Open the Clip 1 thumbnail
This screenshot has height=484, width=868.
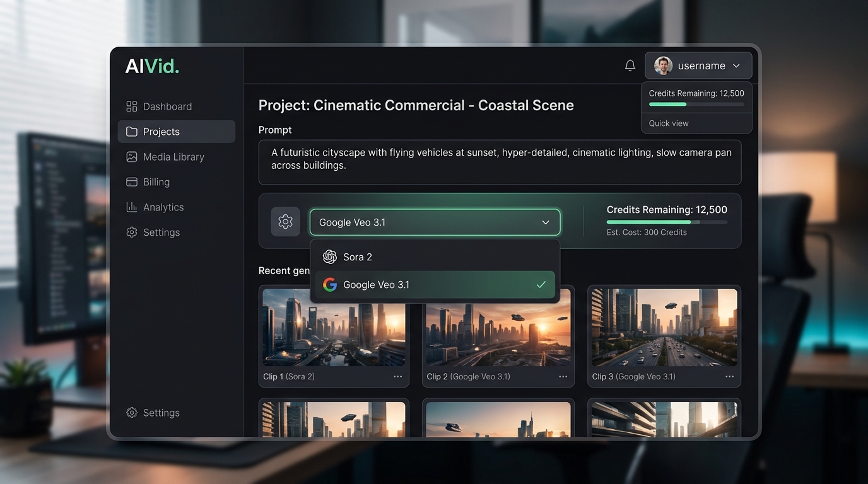point(334,328)
